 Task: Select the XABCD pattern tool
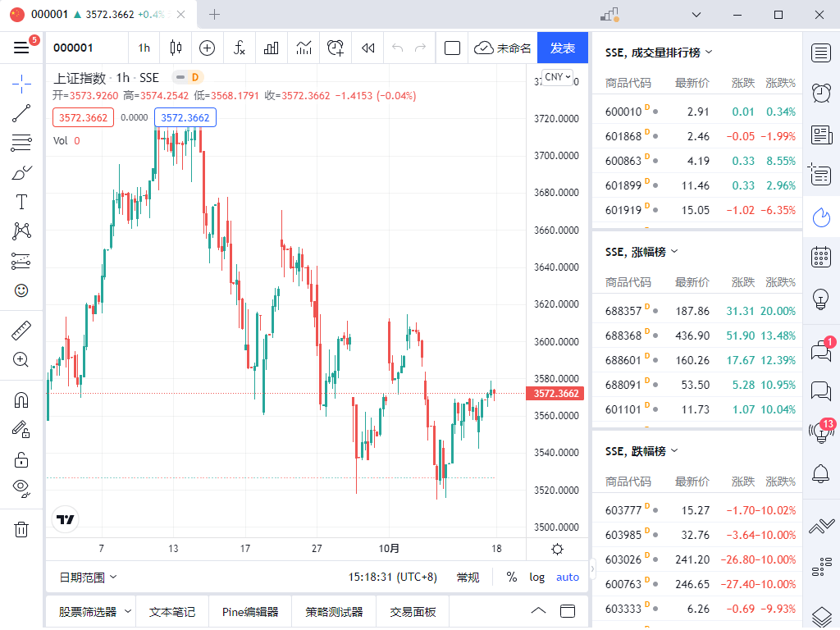pyautogui.click(x=21, y=231)
